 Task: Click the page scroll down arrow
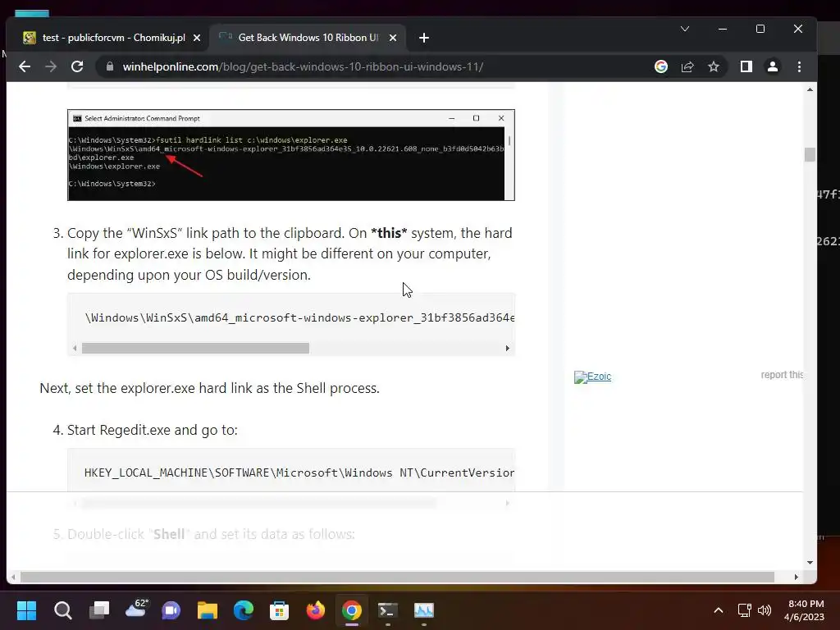(x=810, y=563)
